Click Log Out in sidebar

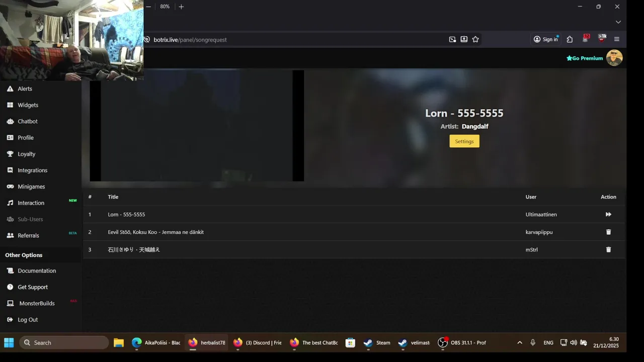point(28,320)
